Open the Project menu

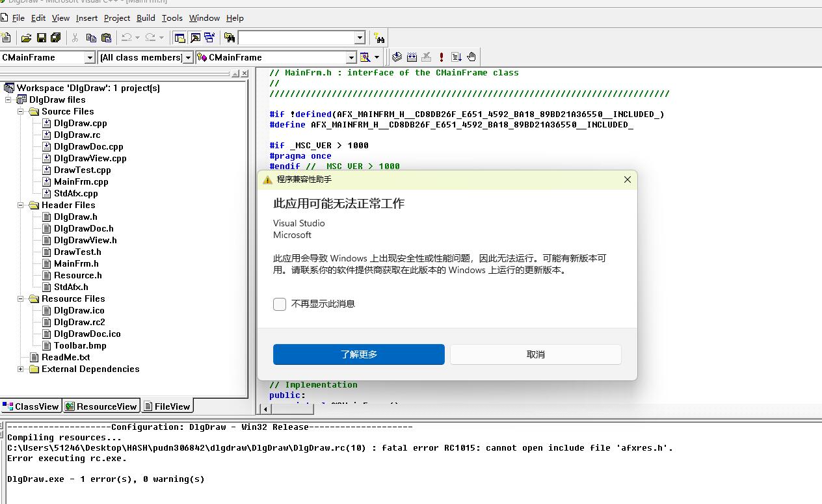point(117,18)
